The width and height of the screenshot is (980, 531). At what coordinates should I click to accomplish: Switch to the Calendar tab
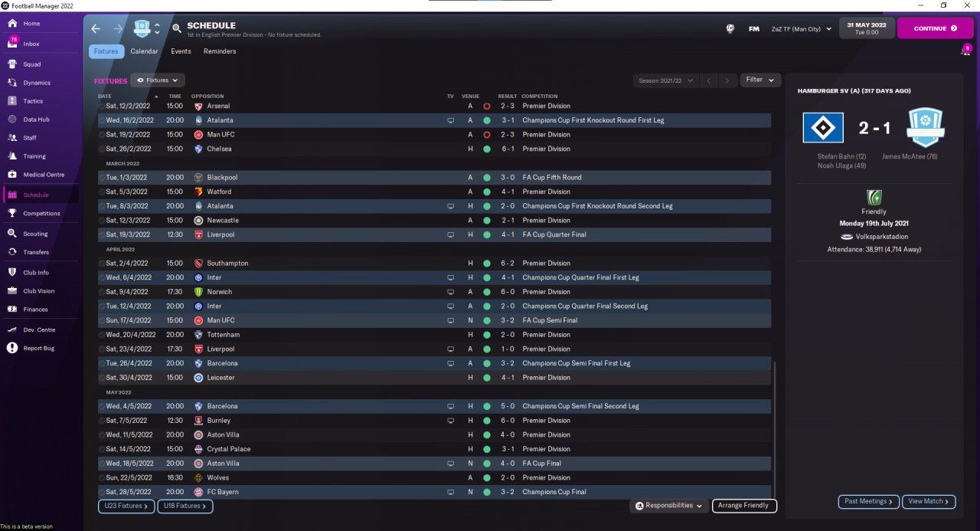[144, 51]
